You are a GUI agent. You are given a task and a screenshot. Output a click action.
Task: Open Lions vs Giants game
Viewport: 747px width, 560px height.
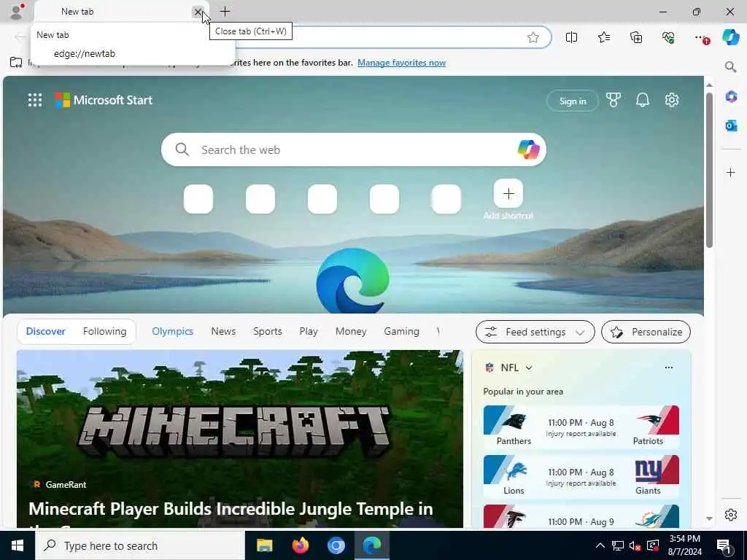point(581,476)
